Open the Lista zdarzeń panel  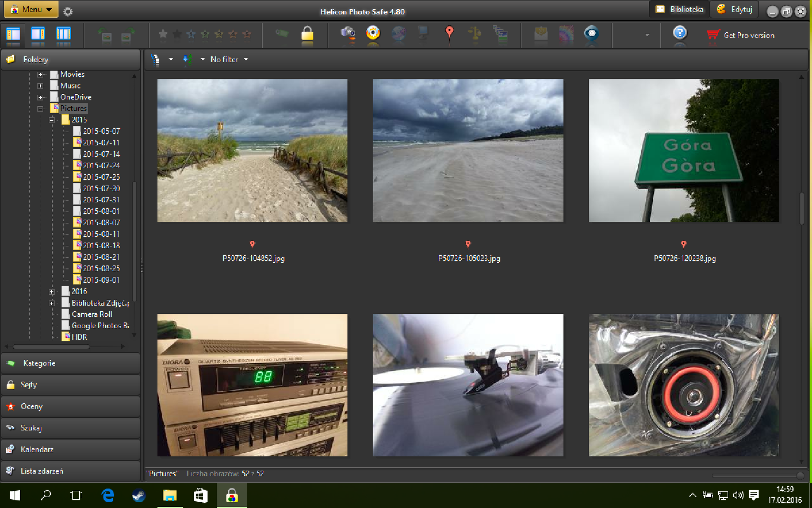coord(70,471)
